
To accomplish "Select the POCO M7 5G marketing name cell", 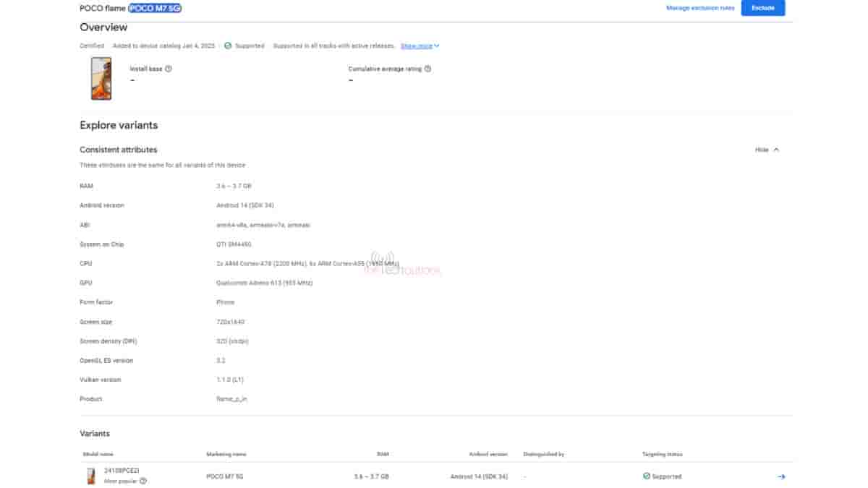I will (226, 476).
